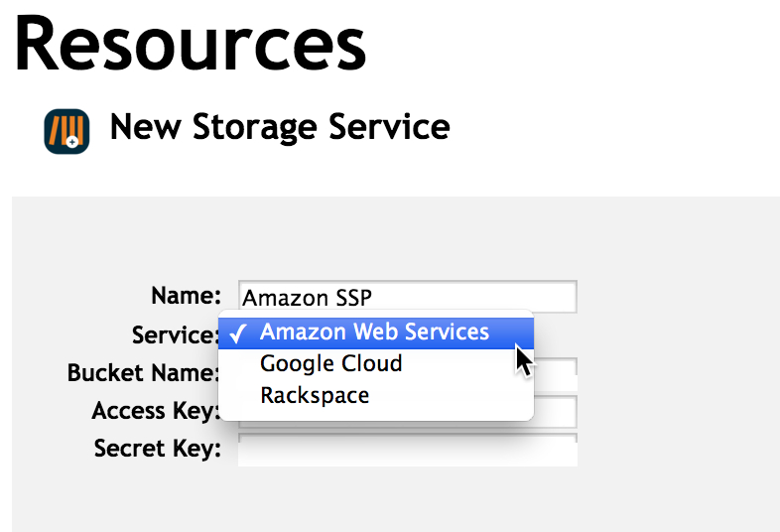Click the Secret Key: label

158,449
